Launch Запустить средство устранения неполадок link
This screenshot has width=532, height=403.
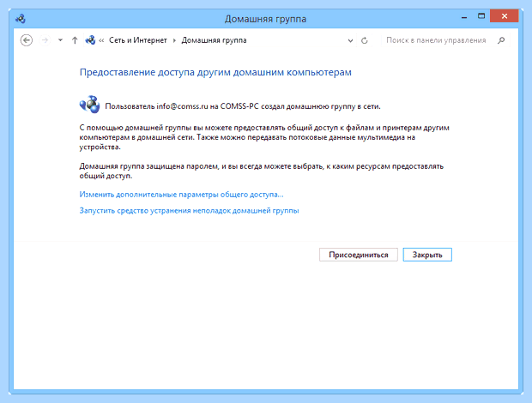click(x=189, y=211)
